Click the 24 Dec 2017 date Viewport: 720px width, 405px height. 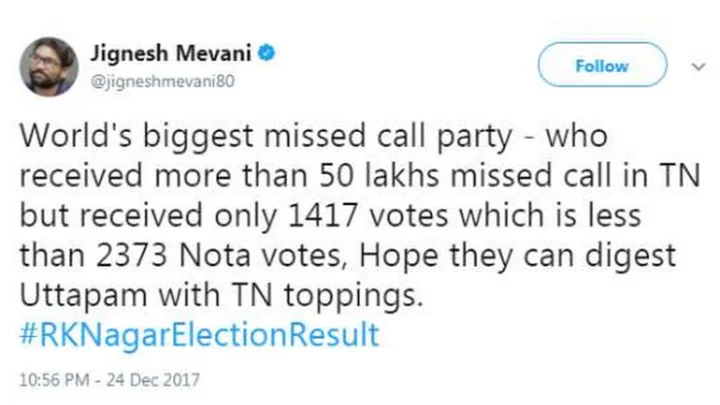click(x=161, y=380)
